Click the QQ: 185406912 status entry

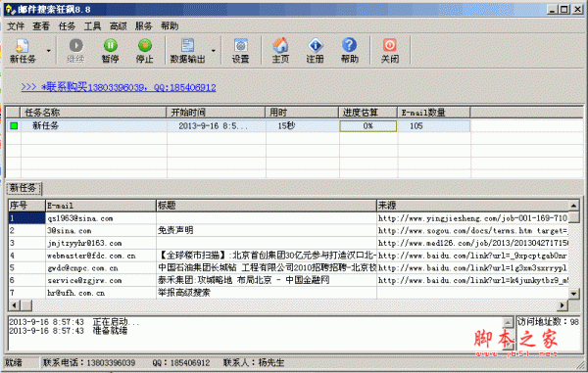(x=181, y=362)
